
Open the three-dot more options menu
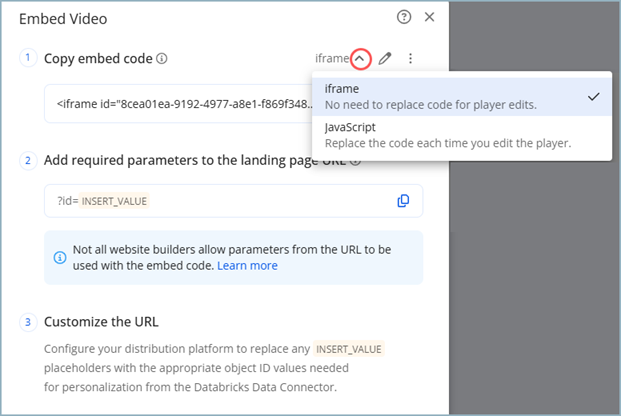click(x=410, y=59)
